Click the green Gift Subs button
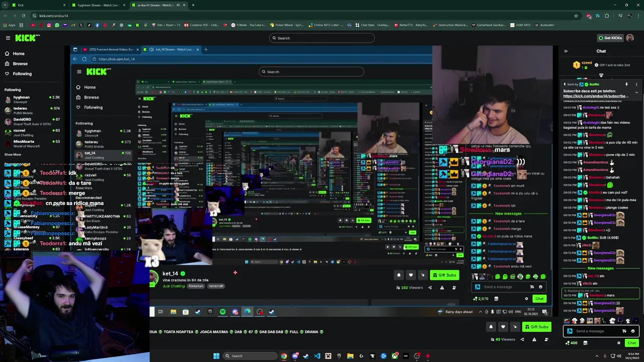This screenshot has height=362, width=644. 536,327
